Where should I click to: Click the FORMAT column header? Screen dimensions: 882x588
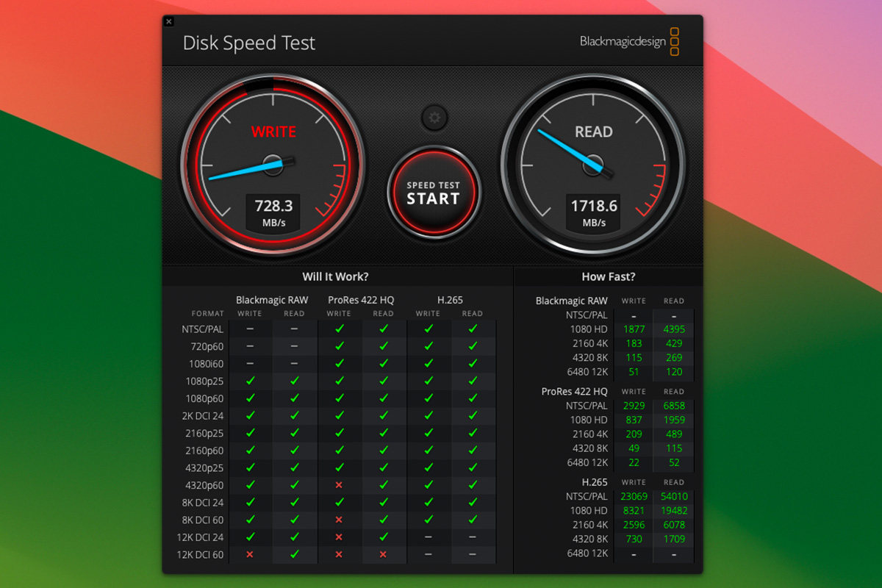(208, 314)
